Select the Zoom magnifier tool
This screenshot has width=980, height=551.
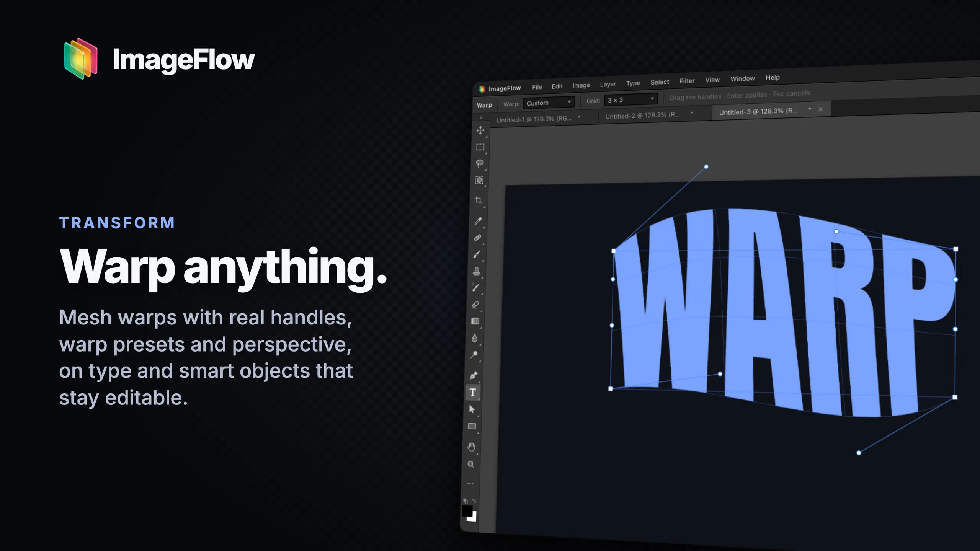point(471,465)
